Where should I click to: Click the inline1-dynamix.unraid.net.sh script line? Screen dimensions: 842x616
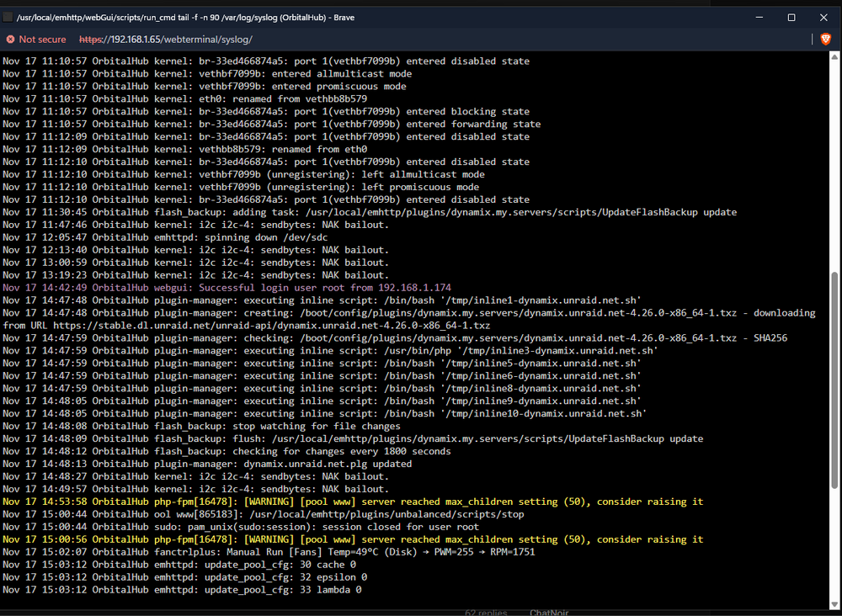click(x=322, y=300)
